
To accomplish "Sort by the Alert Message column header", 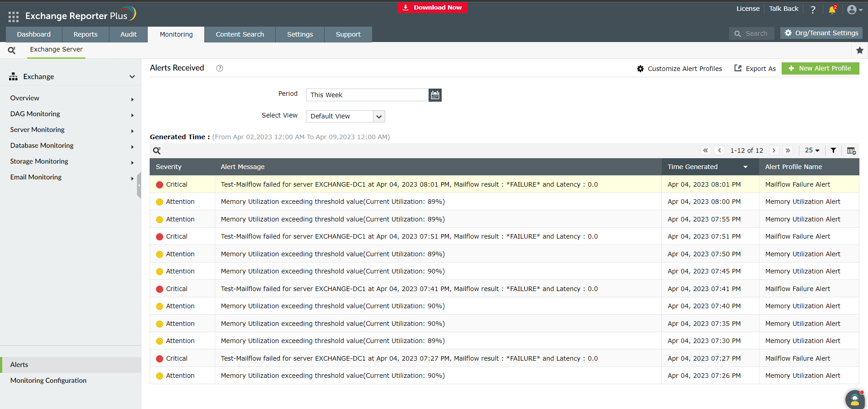I will pos(242,167).
